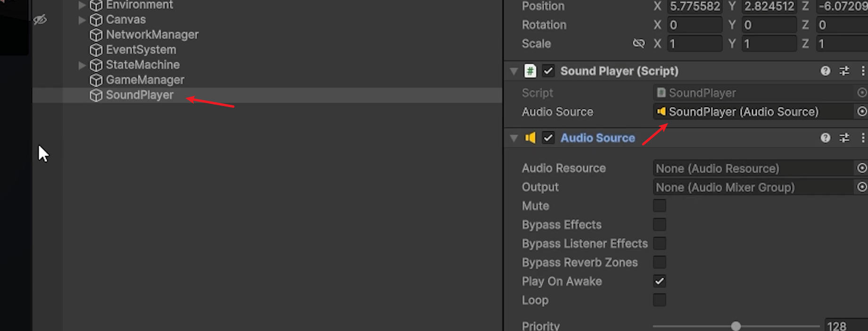Open Audio Source component kebab menu

coord(863,138)
